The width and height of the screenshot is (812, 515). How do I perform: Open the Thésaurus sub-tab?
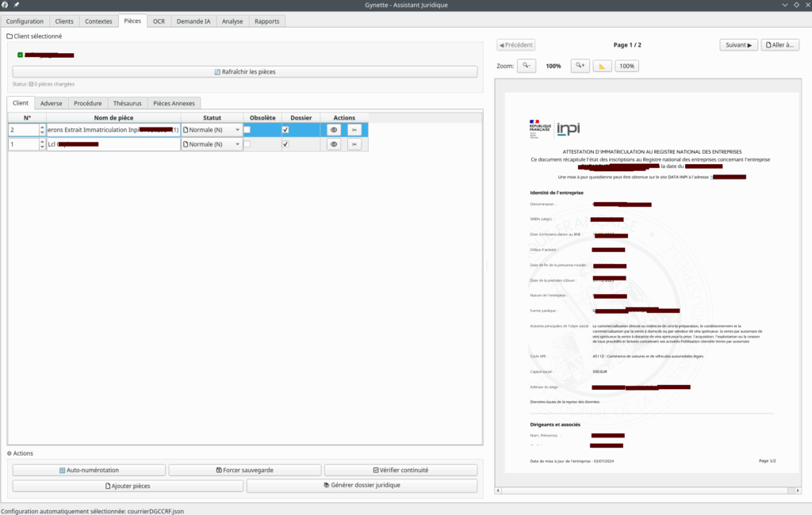pyautogui.click(x=127, y=103)
